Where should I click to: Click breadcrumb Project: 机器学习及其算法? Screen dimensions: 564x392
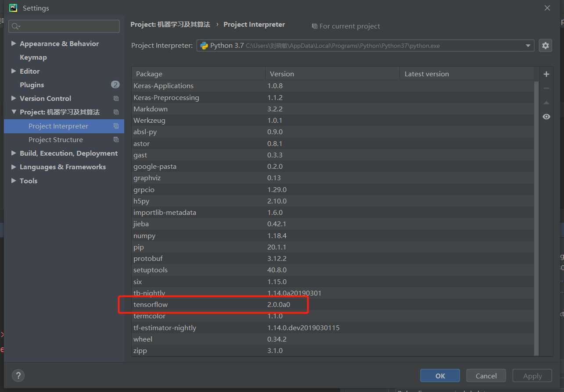170,25
